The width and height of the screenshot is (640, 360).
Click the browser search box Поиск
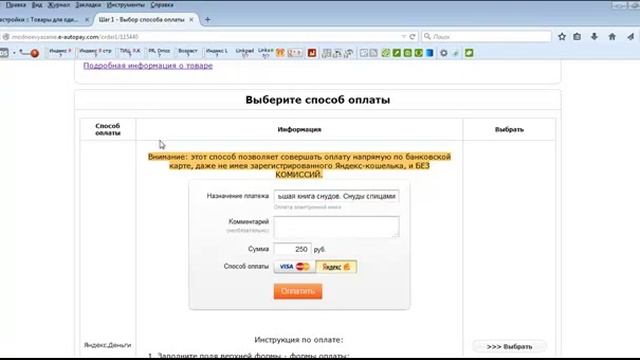point(487,37)
